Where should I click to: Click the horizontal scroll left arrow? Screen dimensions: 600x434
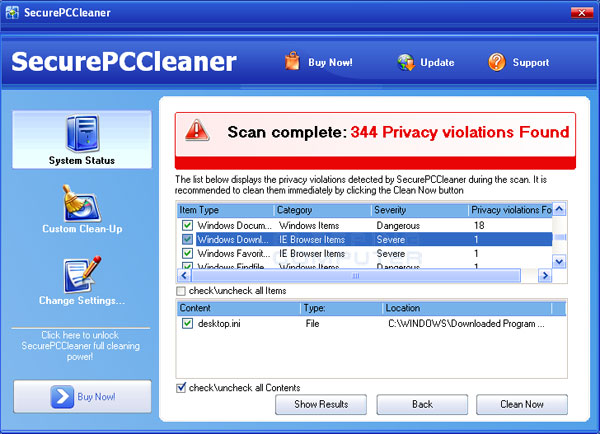coord(184,276)
